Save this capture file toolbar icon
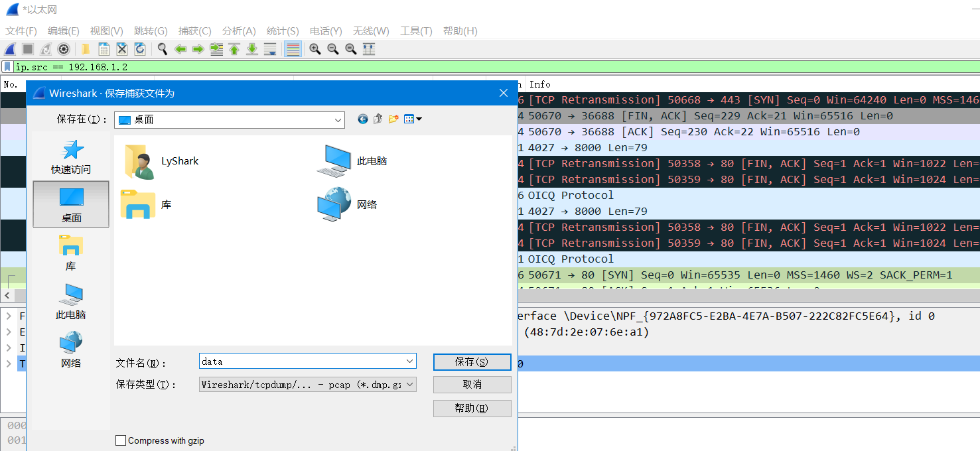The image size is (980, 451). click(x=104, y=49)
